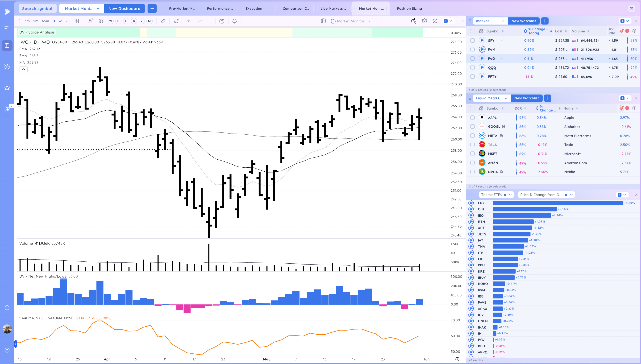Click the play icon next to ERX
Viewport: 641px width, 364px height.
pyautogui.click(x=471, y=203)
